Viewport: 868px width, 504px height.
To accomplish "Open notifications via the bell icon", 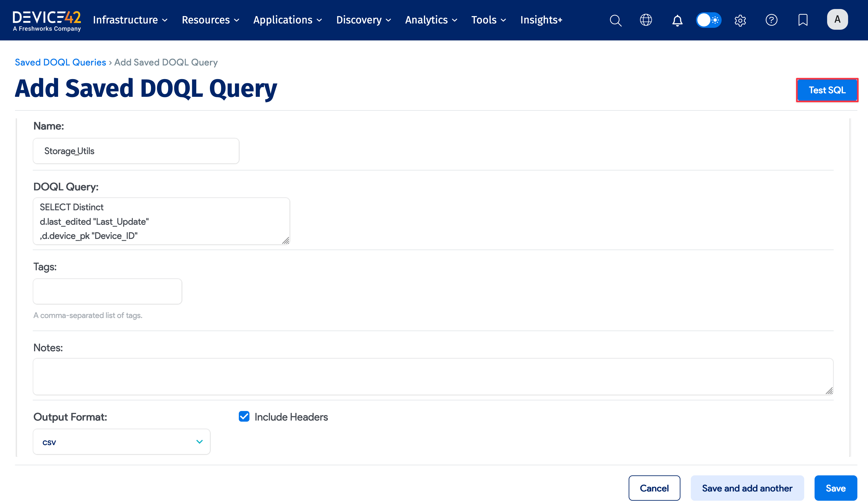I will tap(677, 20).
